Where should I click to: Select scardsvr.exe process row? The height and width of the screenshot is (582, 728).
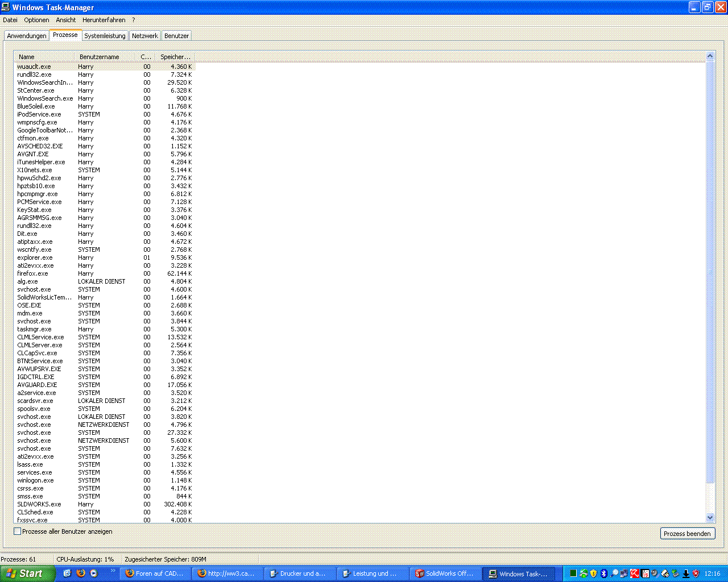click(x=105, y=401)
